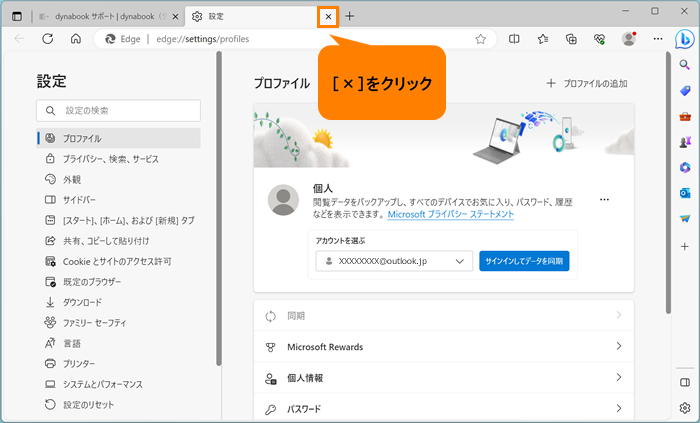Toggle the sidebar visibility icon at bottom

click(x=685, y=382)
